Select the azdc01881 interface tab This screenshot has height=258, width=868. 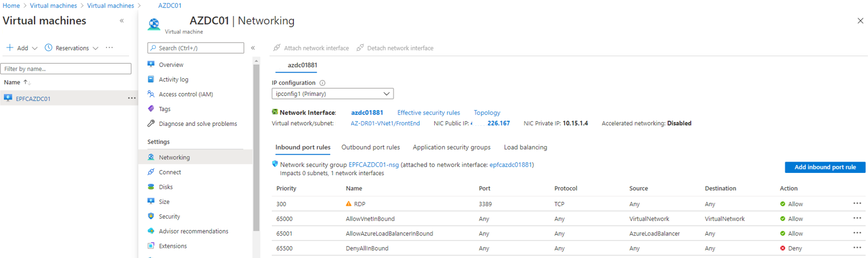point(302,65)
